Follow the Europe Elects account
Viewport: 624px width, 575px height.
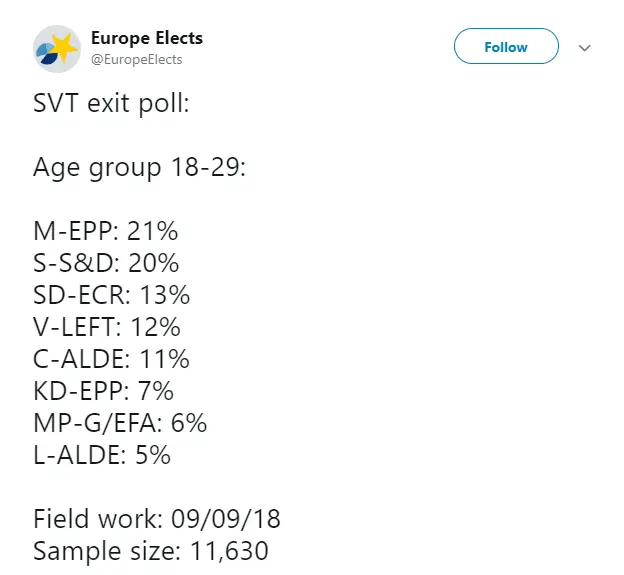click(x=505, y=47)
